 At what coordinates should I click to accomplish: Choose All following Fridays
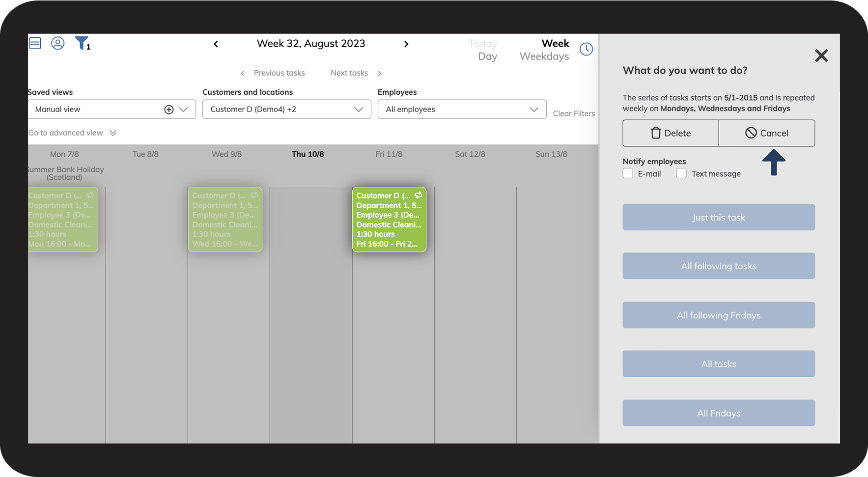click(x=719, y=315)
